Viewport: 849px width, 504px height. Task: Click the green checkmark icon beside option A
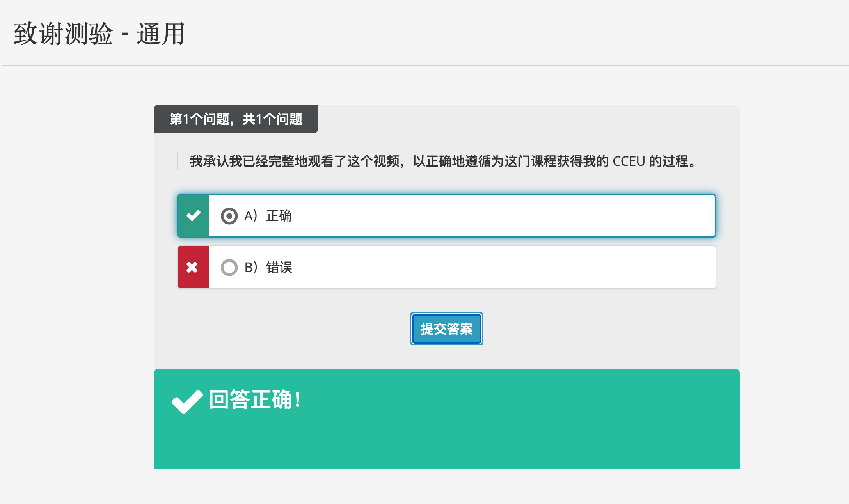pos(194,216)
